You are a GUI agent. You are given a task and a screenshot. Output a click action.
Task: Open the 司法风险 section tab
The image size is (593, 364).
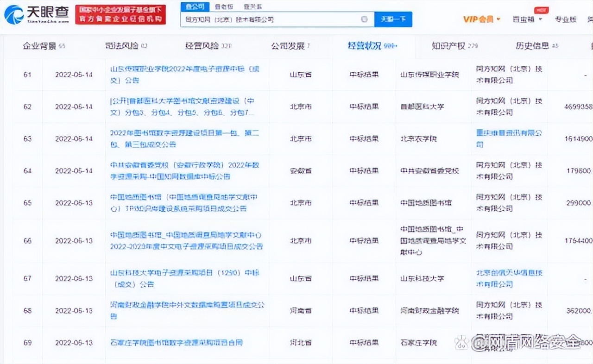pos(126,46)
